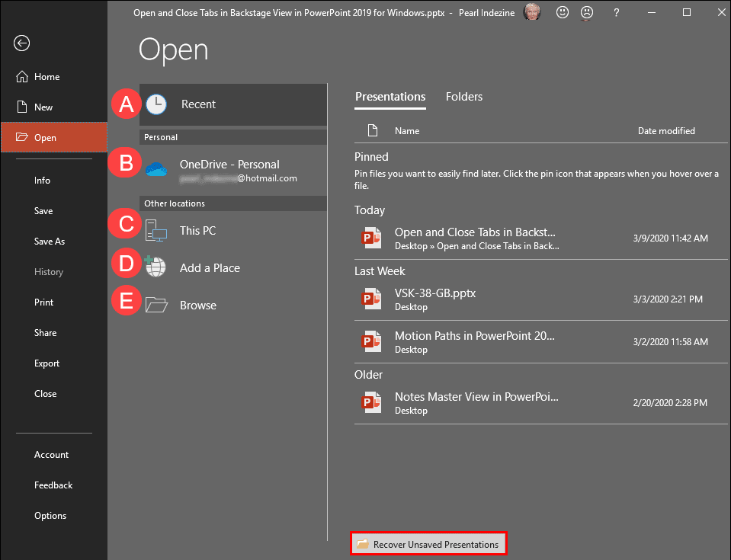Click the Feedback entry in sidebar
Screen dimensions: 731x560
[53, 485]
